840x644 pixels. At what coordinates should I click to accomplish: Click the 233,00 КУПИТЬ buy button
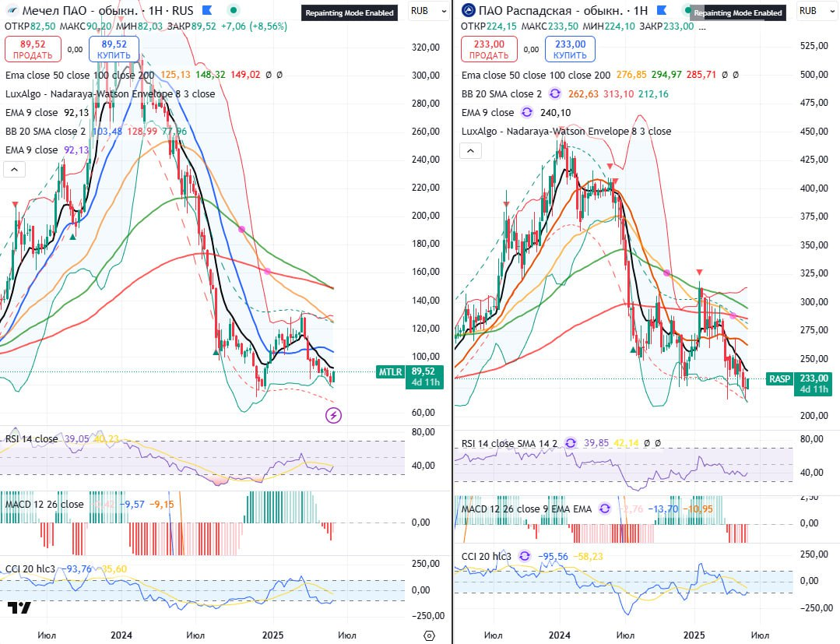pos(570,49)
